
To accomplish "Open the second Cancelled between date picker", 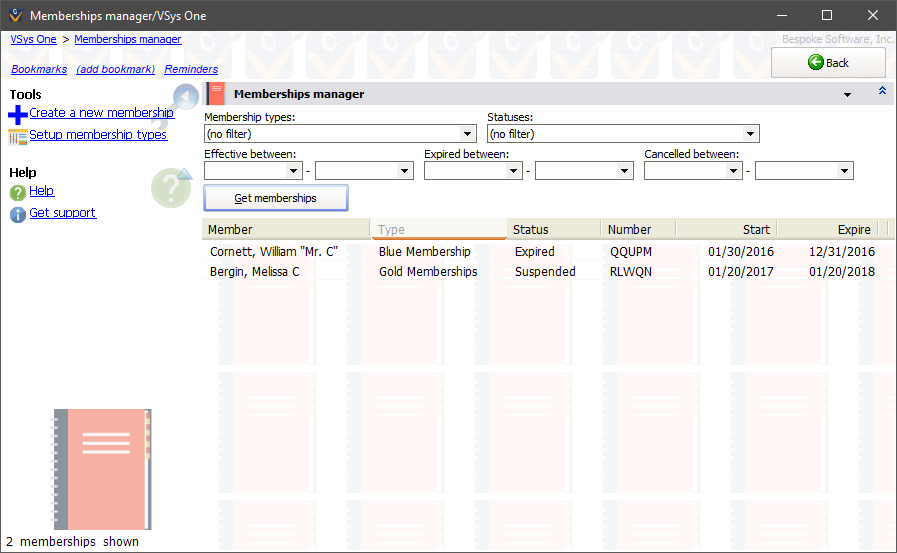I will [844, 171].
